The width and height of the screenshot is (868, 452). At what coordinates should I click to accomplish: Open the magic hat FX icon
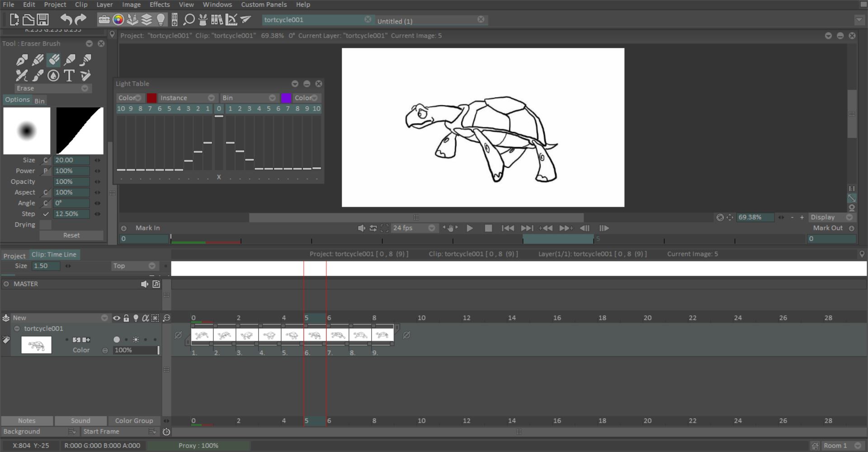click(x=203, y=19)
